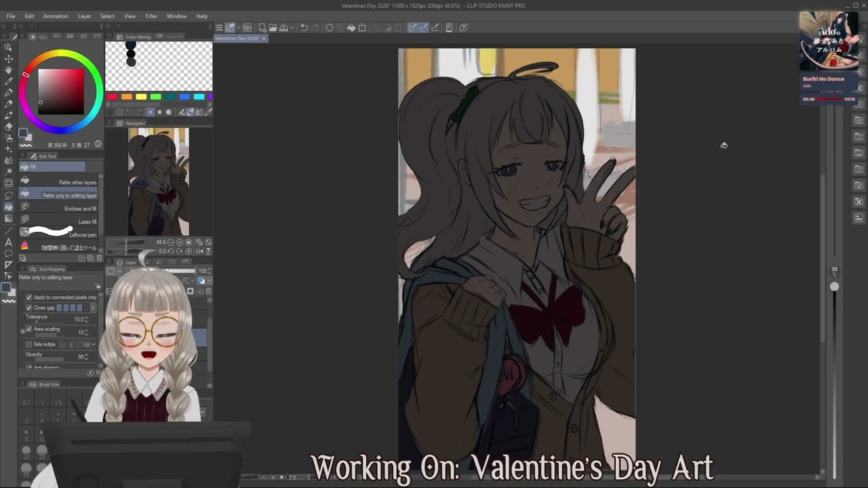Choose Enclose and fill sub tool
Image resolution: width=868 pixels, height=488 pixels.
pos(58,206)
